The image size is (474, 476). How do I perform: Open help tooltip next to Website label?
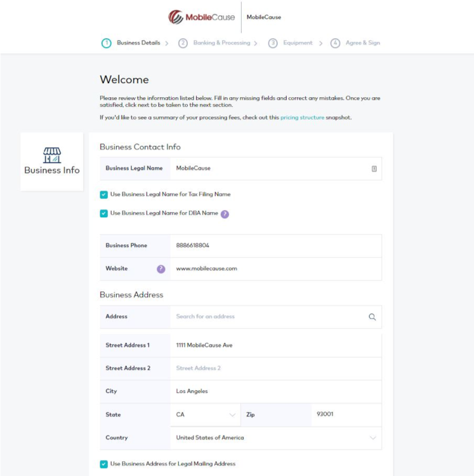pyautogui.click(x=161, y=269)
